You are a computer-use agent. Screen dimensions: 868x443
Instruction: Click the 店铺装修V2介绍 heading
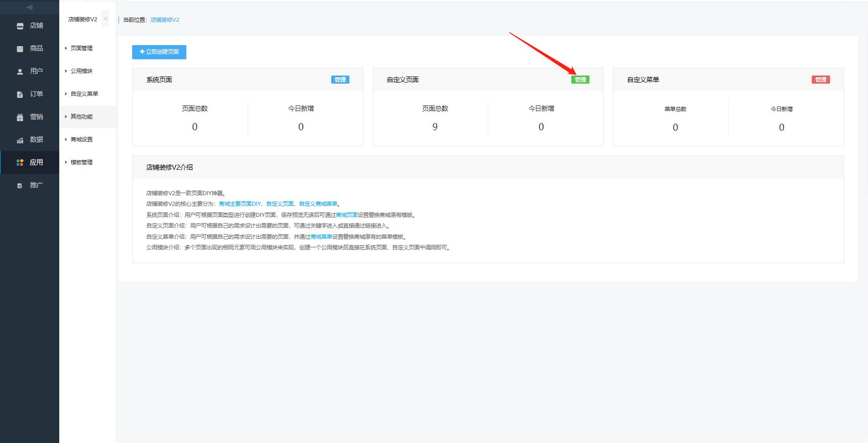[x=170, y=167]
